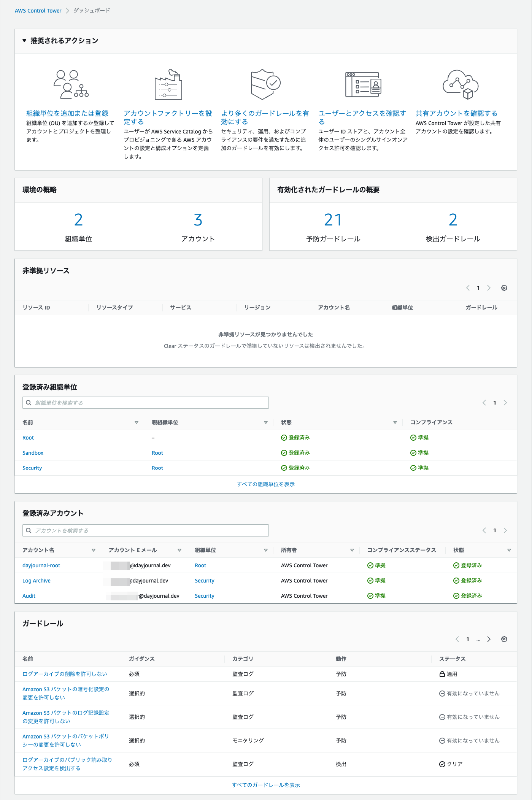Screen dimensions: 532x800
Task: Sort accounts by 組織単位 column
Action: point(266,550)
